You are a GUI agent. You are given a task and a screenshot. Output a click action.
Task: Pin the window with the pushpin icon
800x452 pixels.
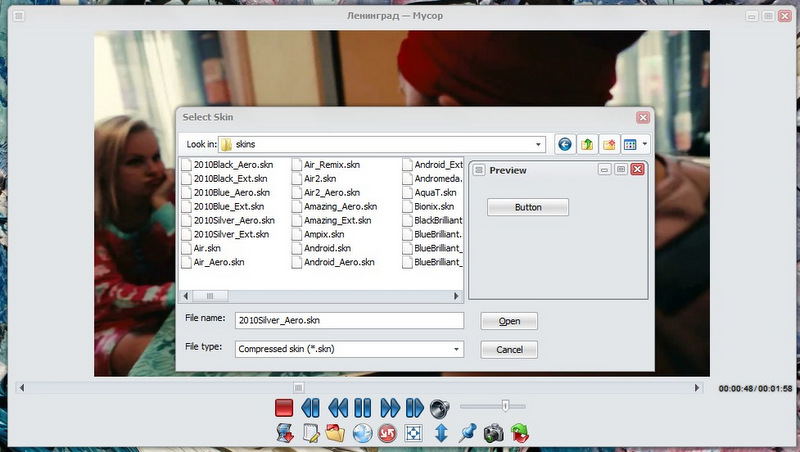(467, 433)
